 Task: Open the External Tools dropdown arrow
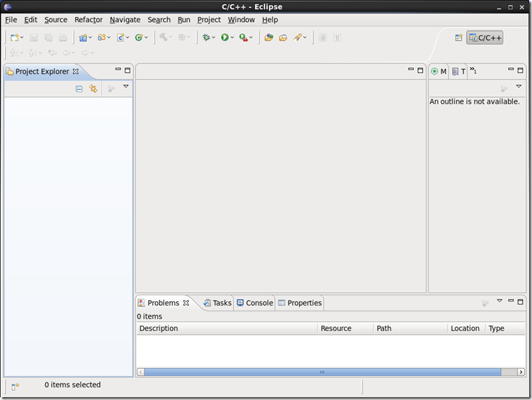(x=251, y=38)
